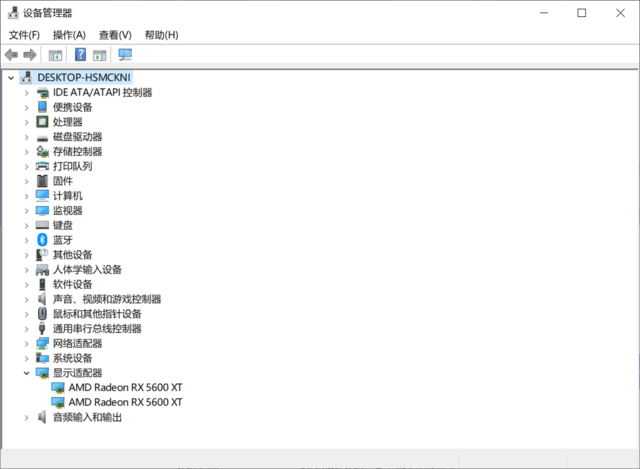Select the 通用串行总线控制器 label
The image size is (640, 469).
pos(97,329)
